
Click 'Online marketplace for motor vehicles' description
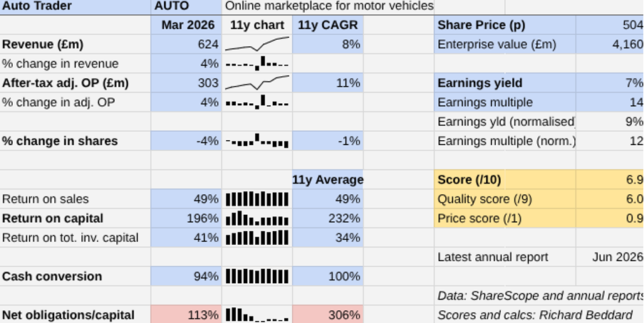point(329,6)
